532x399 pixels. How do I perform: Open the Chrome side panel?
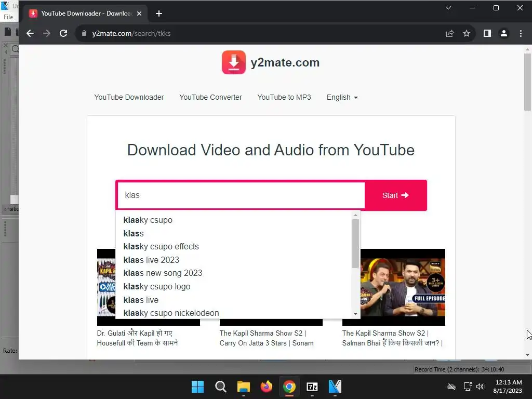coord(487,33)
